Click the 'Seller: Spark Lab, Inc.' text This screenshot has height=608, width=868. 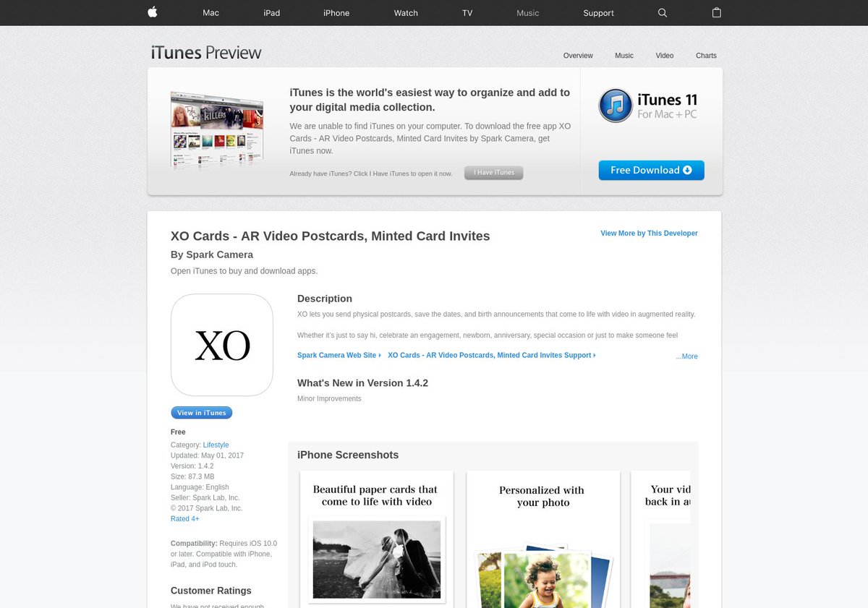(x=205, y=498)
